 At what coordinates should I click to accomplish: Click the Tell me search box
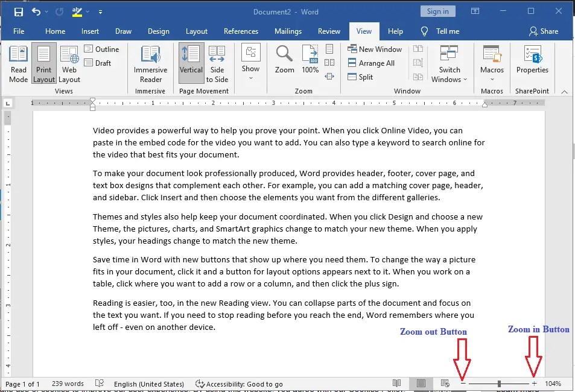pyautogui.click(x=440, y=31)
